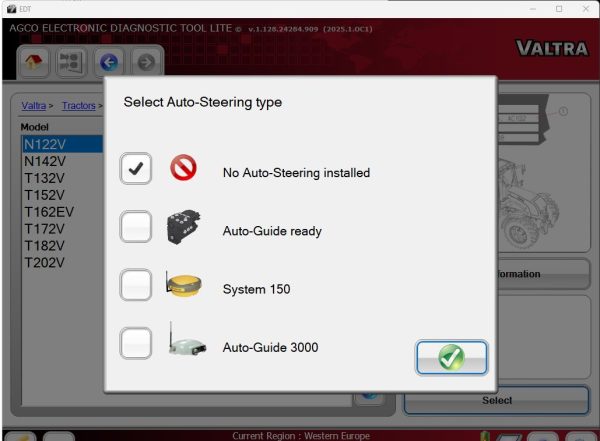Click the Auto-Guide 3000 antenna icon

188,340
